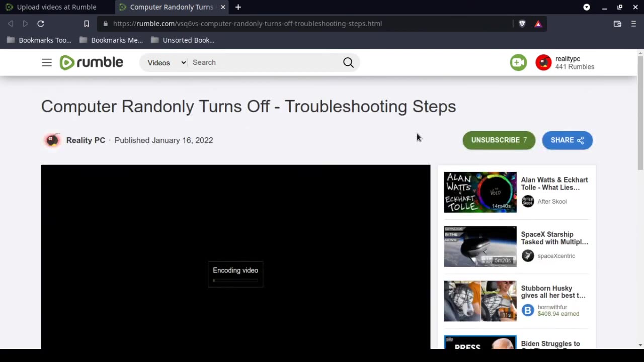
Task: Click the Brave Rewards triangle icon
Action: pyautogui.click(x=538, y=24)
